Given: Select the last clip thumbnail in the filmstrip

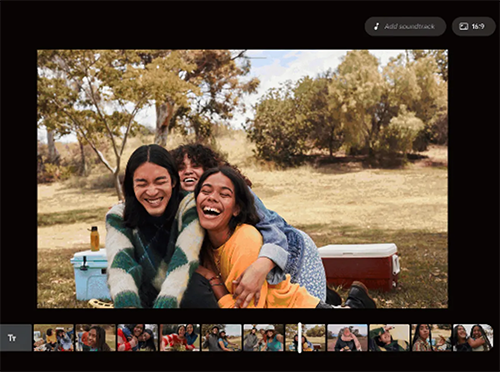Looking at the screenshot, I should click(x=473, y=338).
